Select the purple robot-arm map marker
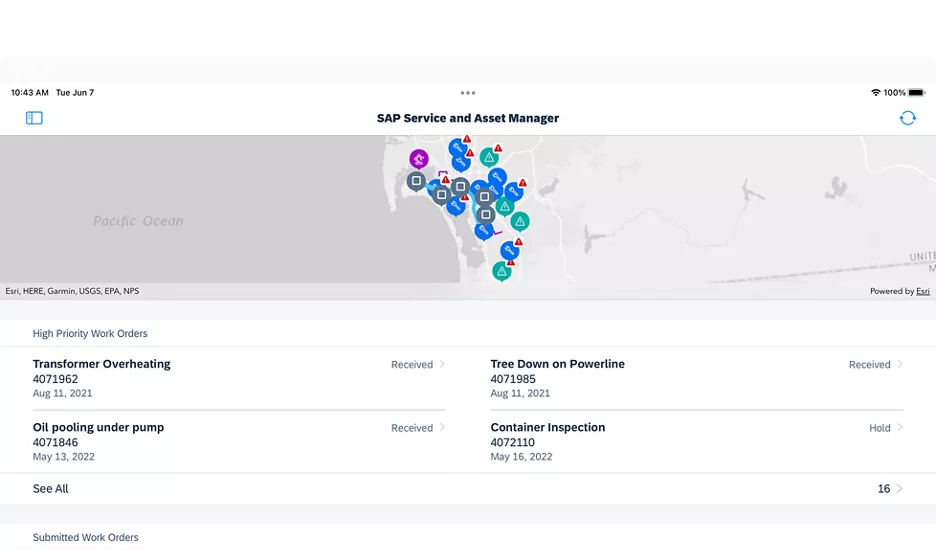 pyautogui.click(x=419, y=159)
